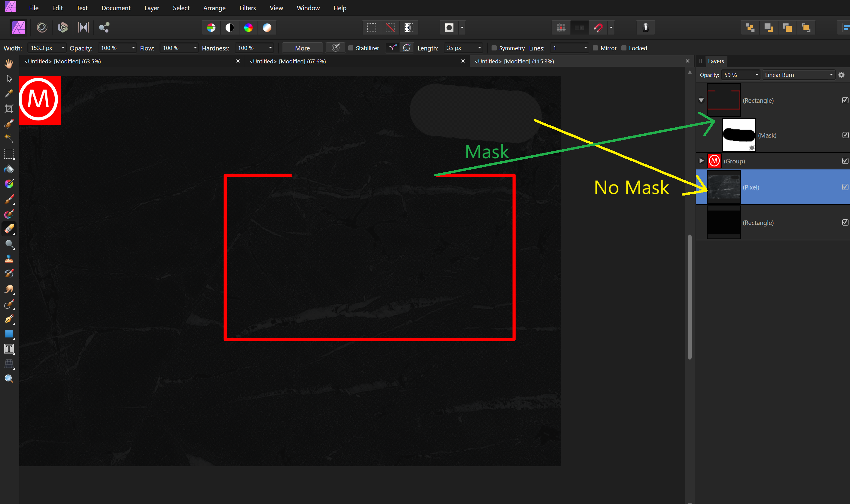Open the Flow dropdown
The width and height of the screenshot is (850, 504).
tap(195, 48)
